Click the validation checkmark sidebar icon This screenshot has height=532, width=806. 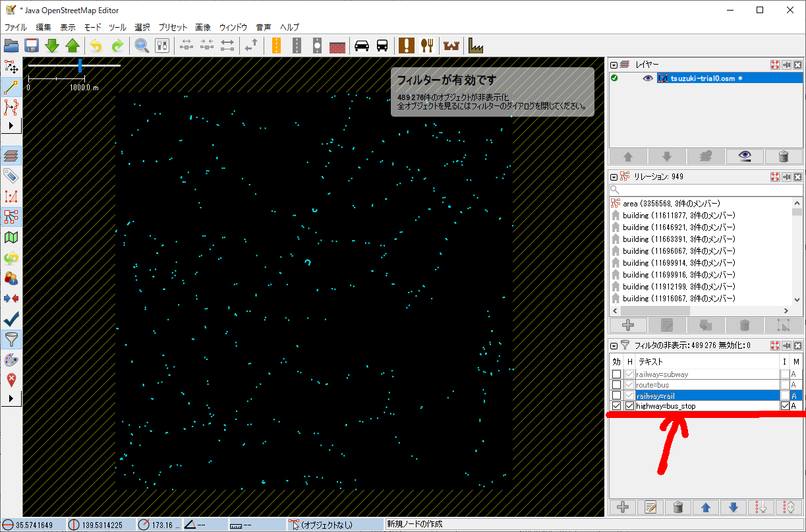(11, 319)
